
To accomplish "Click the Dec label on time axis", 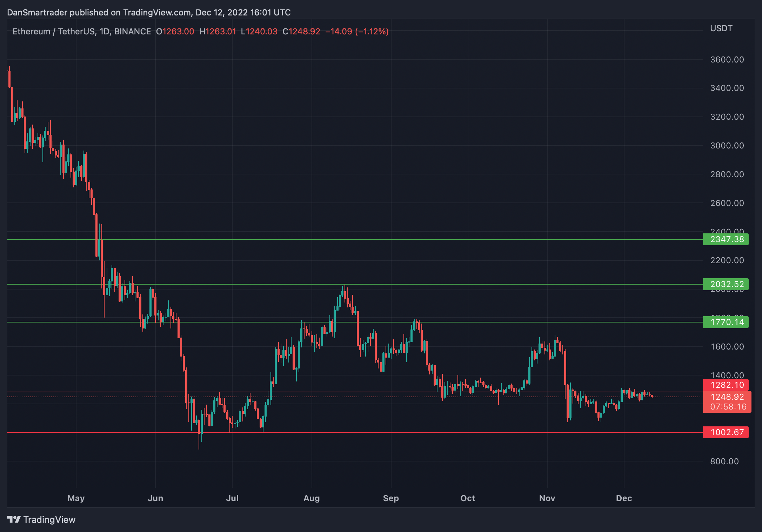I will tap(624, 498).
